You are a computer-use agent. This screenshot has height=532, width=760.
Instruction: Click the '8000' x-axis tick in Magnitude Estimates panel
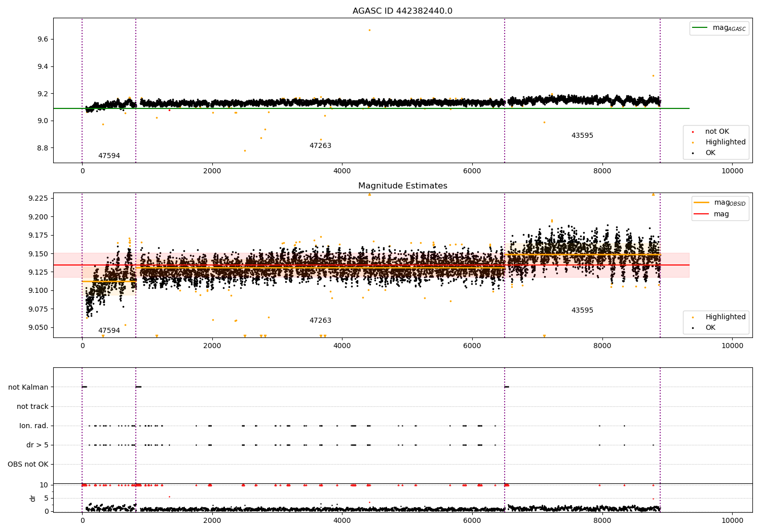tap(602, 346)
